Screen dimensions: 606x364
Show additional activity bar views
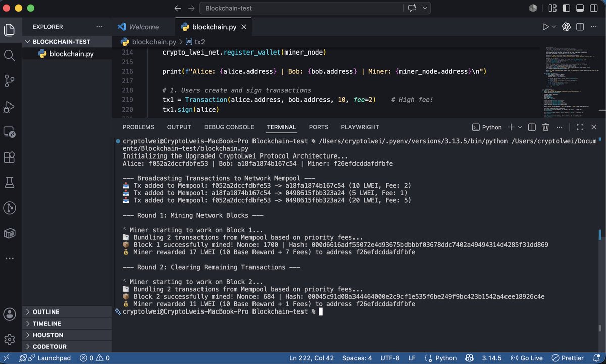(x=9, y=258)
